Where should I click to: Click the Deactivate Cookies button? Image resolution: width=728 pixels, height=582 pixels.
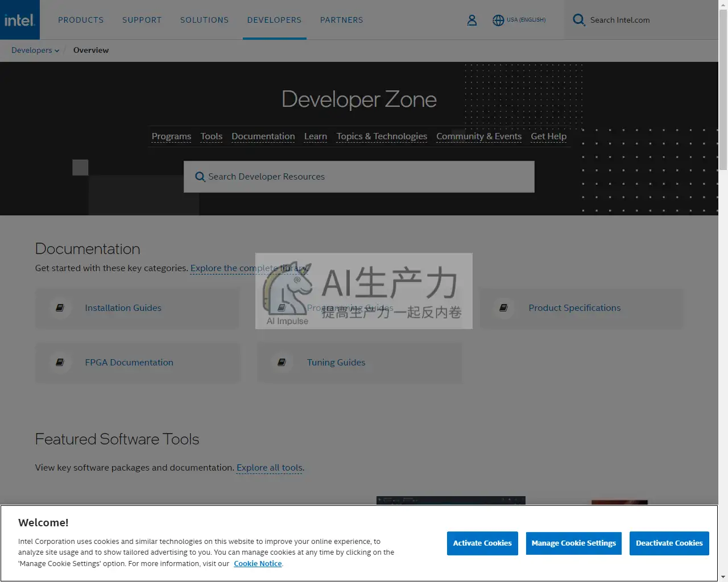click(x=669, y=543)
